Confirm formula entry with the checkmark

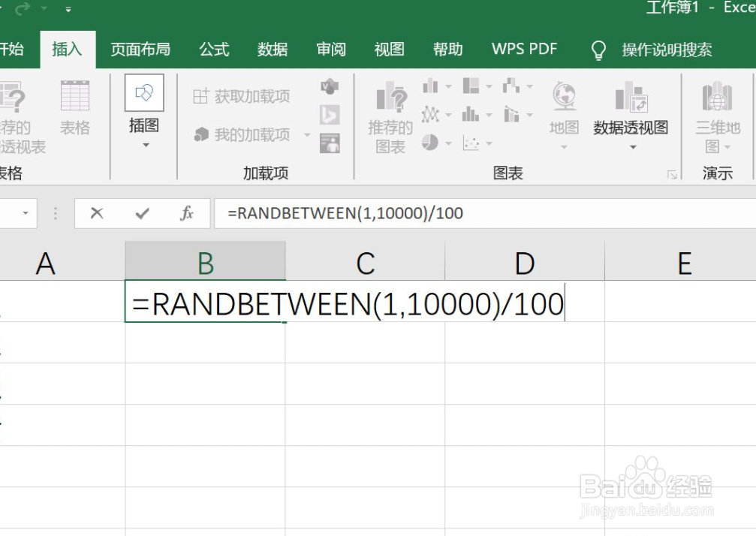click(143, 213)
